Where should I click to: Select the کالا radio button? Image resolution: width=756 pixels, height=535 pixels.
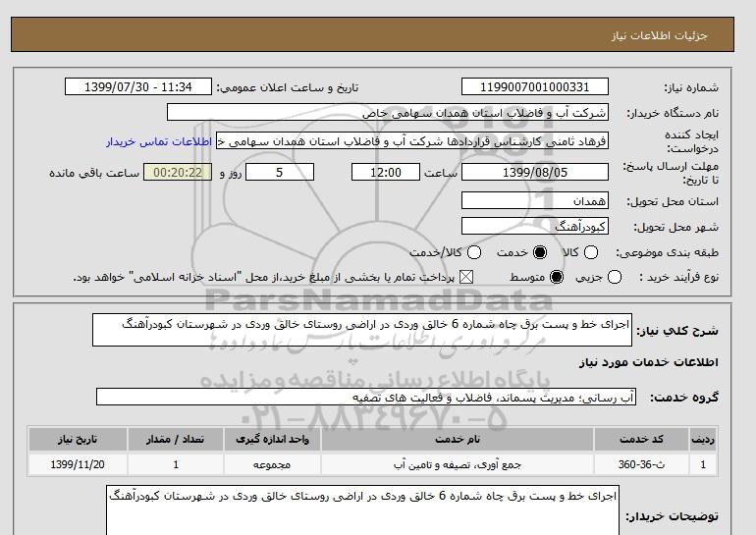coord(591,252)
